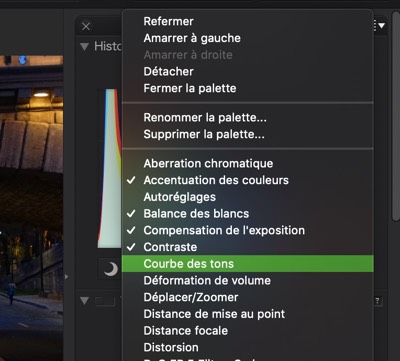Click the question mark help icon
400x361 pixels.
pos(377,301)
